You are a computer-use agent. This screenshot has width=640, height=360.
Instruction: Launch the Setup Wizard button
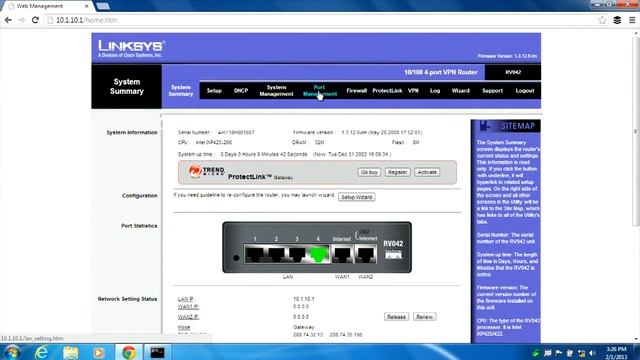pyautogui.click(x=357, y=197)
